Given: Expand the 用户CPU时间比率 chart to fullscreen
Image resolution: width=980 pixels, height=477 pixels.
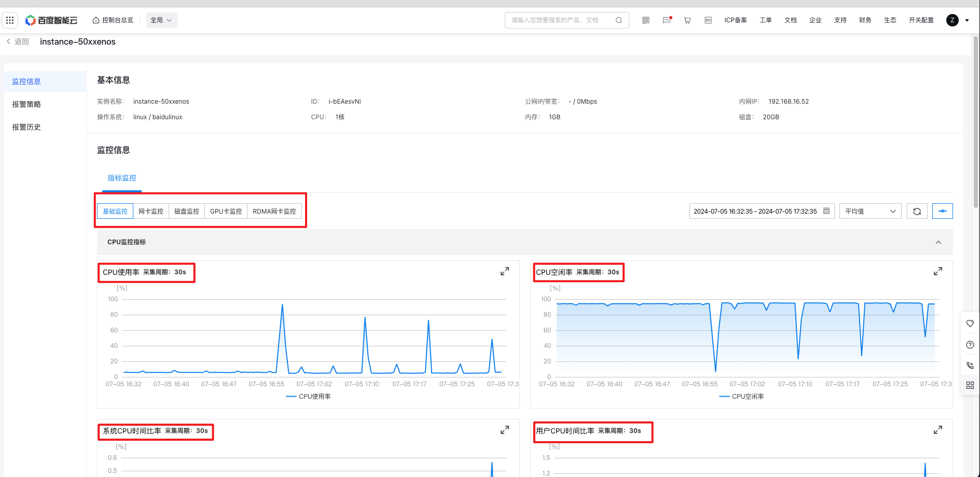Looking at the screenshot, I should [x=938, y=430].
